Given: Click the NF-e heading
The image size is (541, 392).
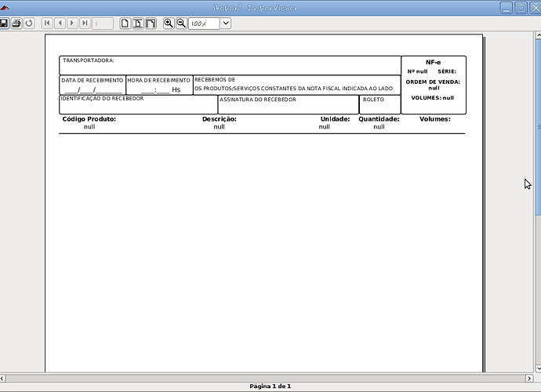Looking at the screenshot, I should (x=433, y=63).
